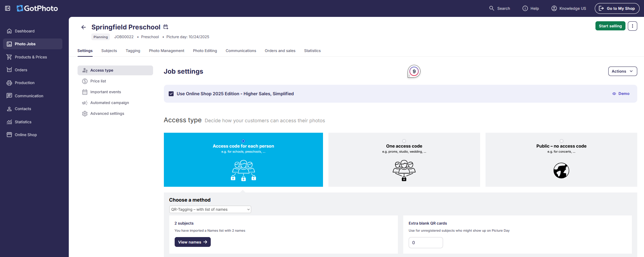Open the GotPhoto logo home
Viewport: 644px width, 257px height.
coord(37,8)
